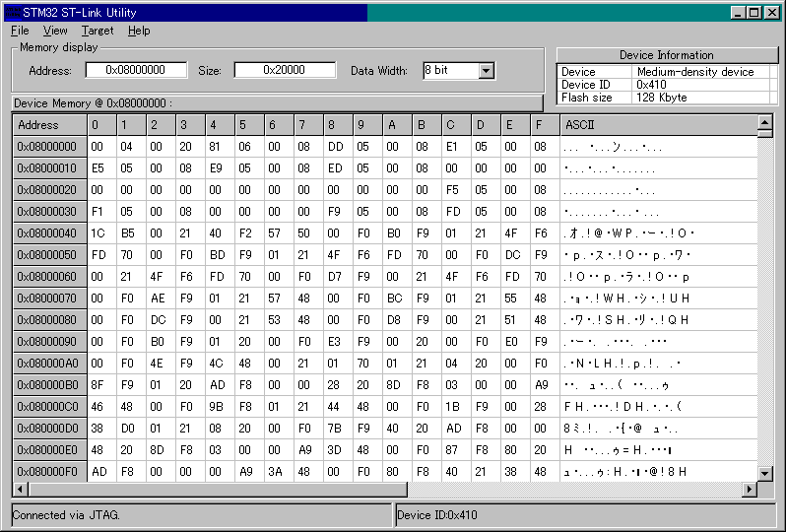Click the Address input field
This screenshot has width=786, height=532.
[136, 70]
